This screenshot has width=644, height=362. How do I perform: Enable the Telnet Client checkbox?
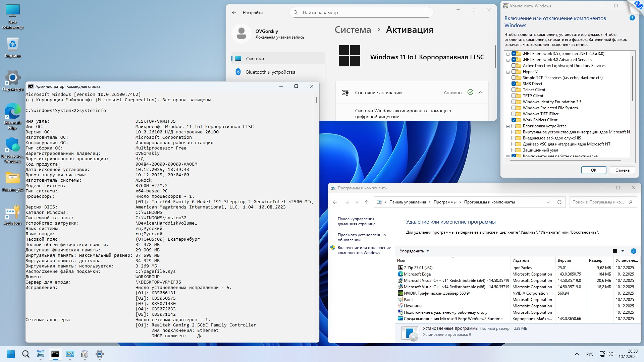point(514,90)
